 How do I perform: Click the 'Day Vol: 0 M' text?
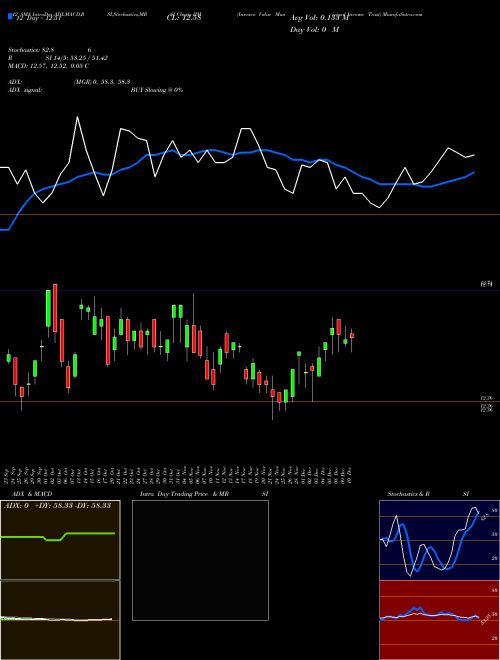314,29
